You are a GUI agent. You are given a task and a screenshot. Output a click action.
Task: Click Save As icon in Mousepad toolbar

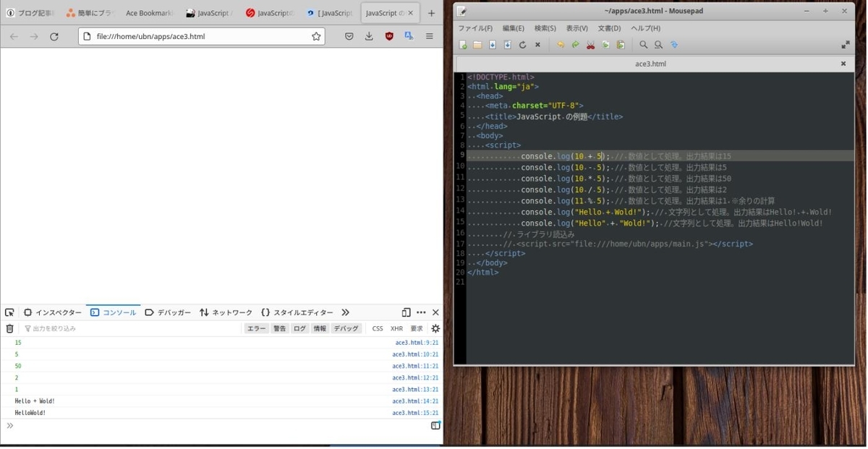coord(508,45)
